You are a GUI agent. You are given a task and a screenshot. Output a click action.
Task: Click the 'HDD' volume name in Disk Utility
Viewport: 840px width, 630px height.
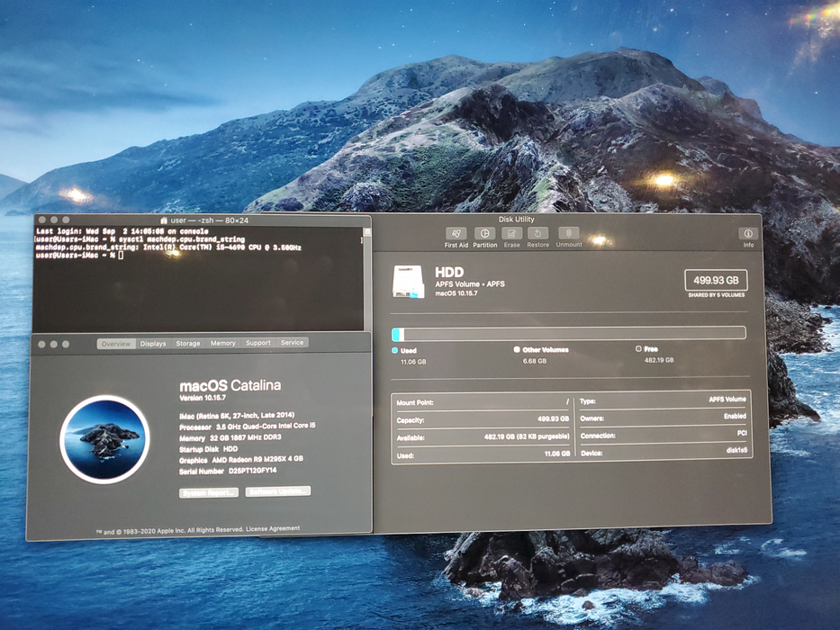click(449, 272)
